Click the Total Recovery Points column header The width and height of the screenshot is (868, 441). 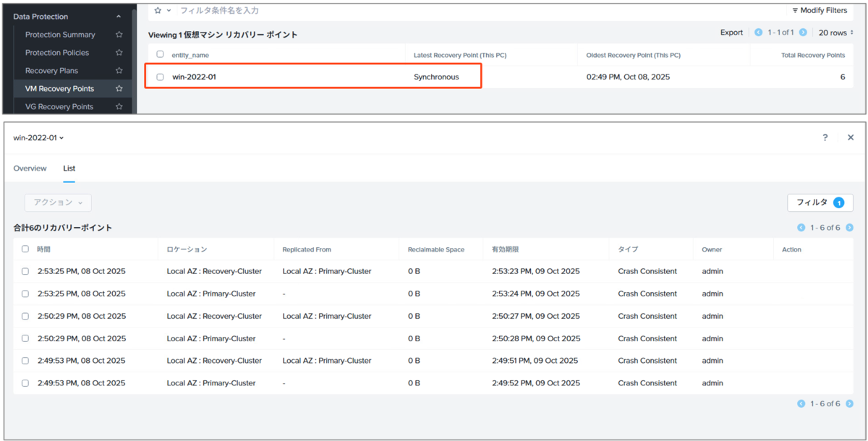[814, 55]
